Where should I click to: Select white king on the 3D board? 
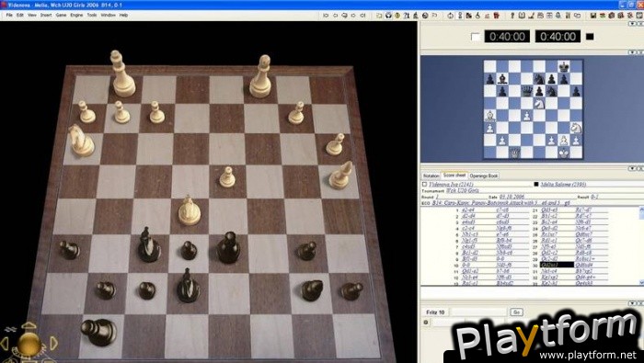[122, 74]
